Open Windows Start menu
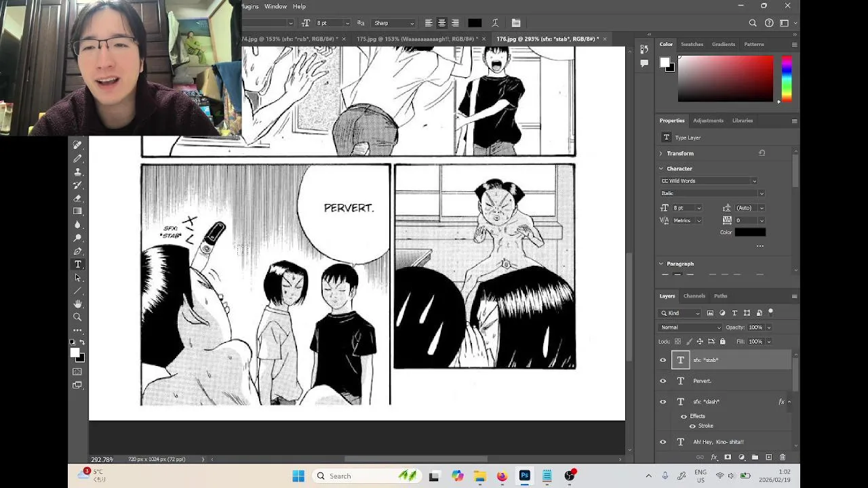868x488 pixels. click(298, 476)
